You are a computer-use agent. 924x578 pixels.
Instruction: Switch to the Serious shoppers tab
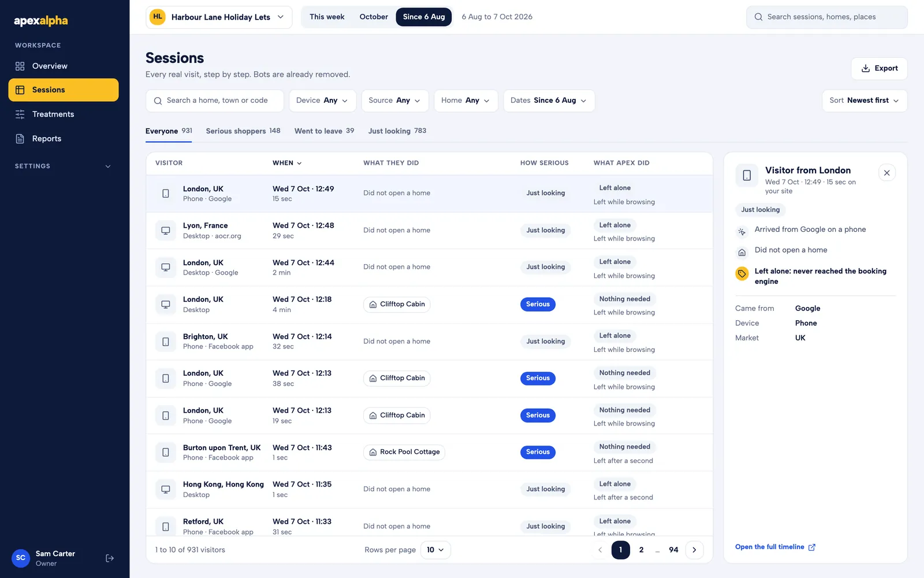[243, 131]
